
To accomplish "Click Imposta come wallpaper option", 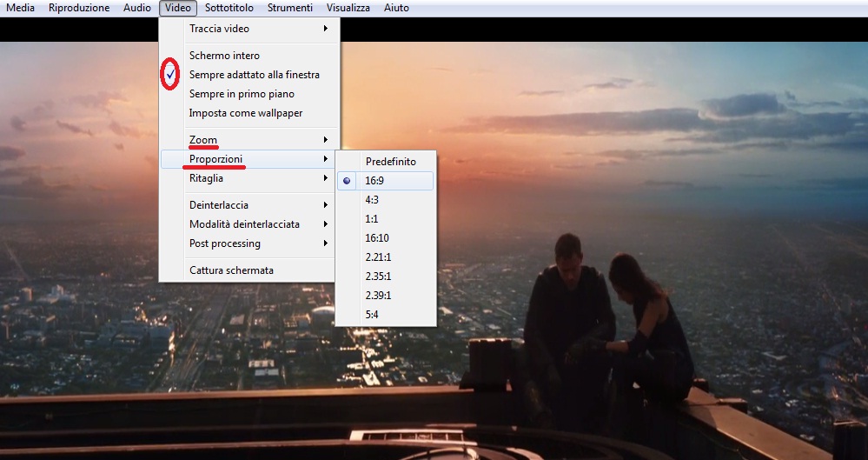I will [x=246, y=113].
